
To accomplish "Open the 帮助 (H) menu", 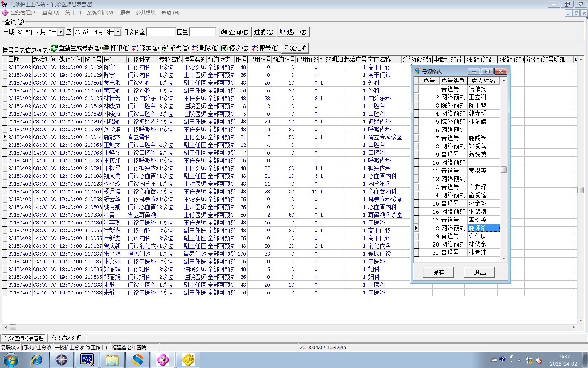I will pyautogui.click(x=170, y=13).
